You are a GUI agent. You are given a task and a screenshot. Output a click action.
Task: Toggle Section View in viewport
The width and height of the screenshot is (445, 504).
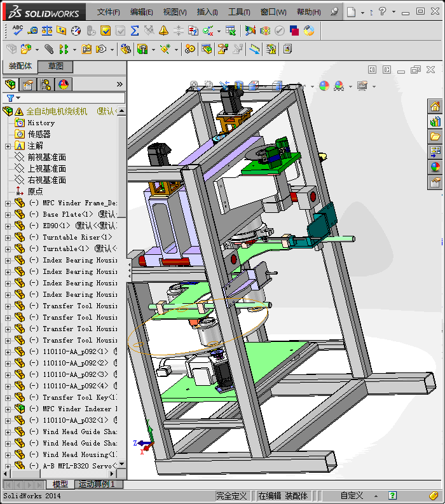[239, 86]
